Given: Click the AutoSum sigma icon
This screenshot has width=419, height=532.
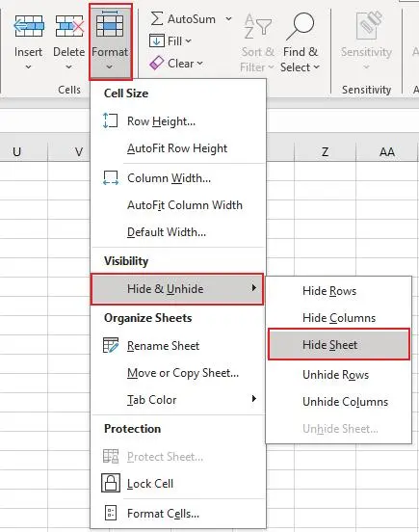Looking at the screenshot, I should [156, 18].
